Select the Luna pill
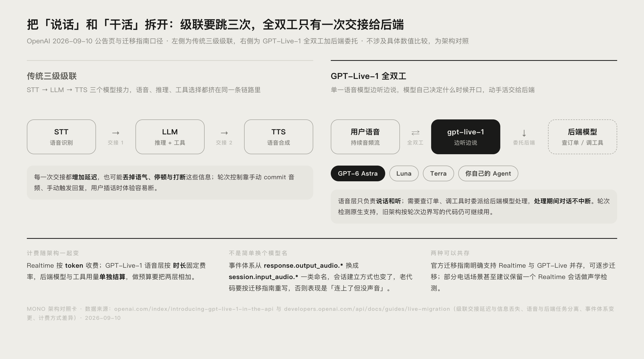Viewport: 644px width, 359px height. click(x=404, y=174)
